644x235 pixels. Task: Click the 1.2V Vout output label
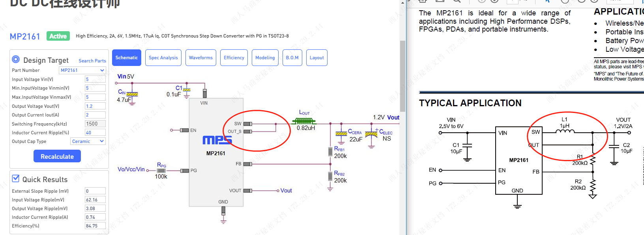click(386, 117)
